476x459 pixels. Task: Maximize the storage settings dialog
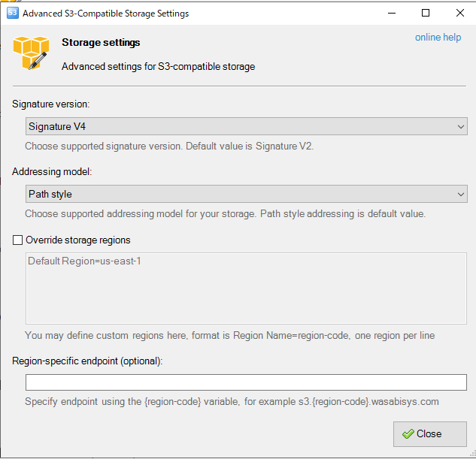(426, 13)
